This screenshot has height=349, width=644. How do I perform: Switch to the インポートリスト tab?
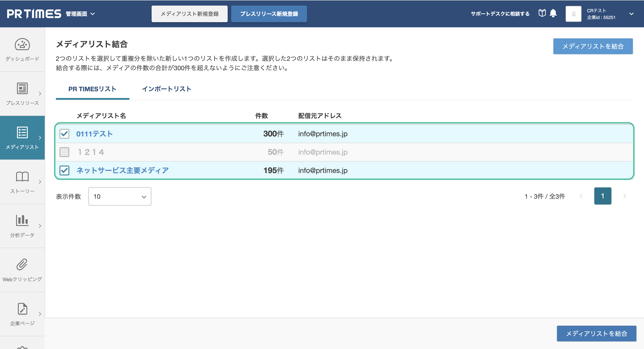click(x=167, y=89)
